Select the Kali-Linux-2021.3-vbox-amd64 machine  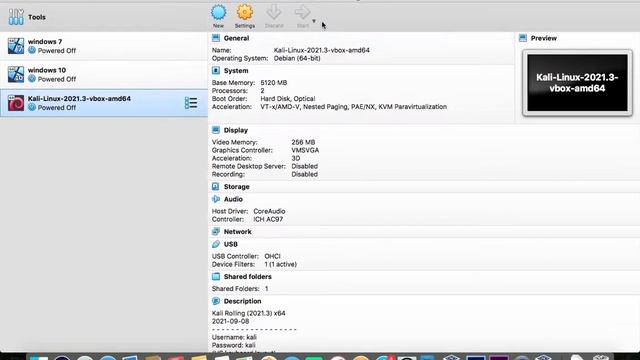pos(104,103)
